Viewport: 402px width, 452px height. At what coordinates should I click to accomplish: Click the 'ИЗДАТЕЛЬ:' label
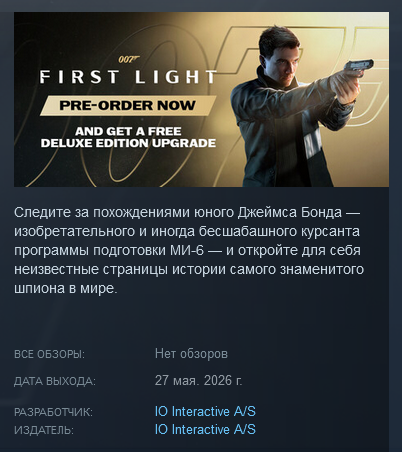(x=44, y=430)
